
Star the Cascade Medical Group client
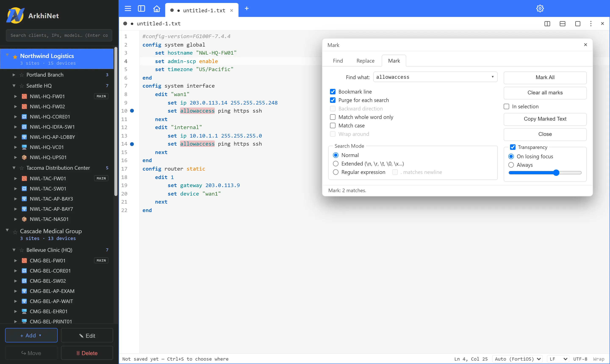[x=15, y=232]
